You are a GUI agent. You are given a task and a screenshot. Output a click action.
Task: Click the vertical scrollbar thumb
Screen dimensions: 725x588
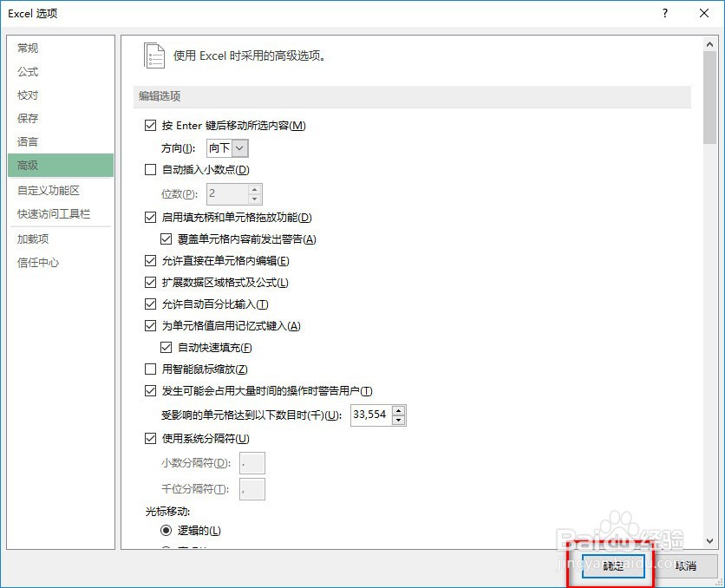point(709,97)
